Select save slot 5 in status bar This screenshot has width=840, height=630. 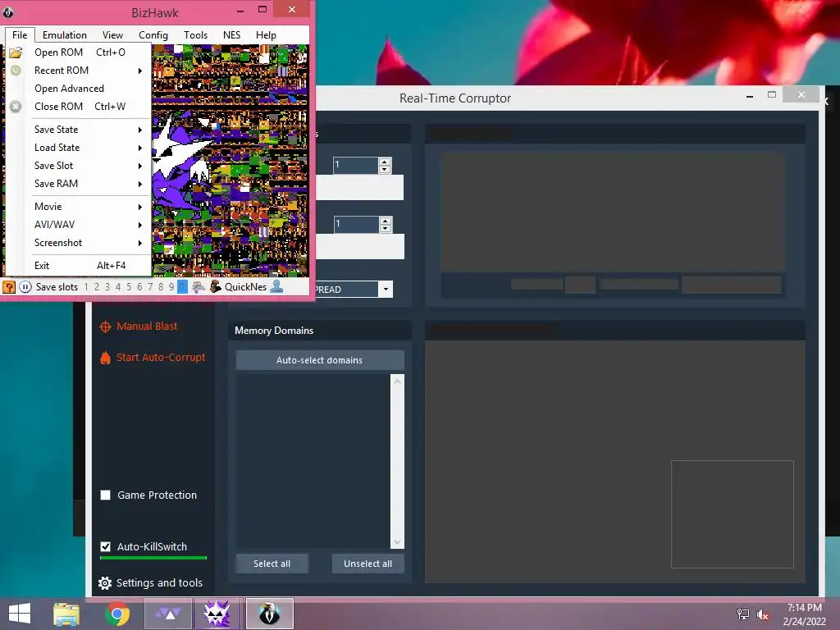coord(129,287)
